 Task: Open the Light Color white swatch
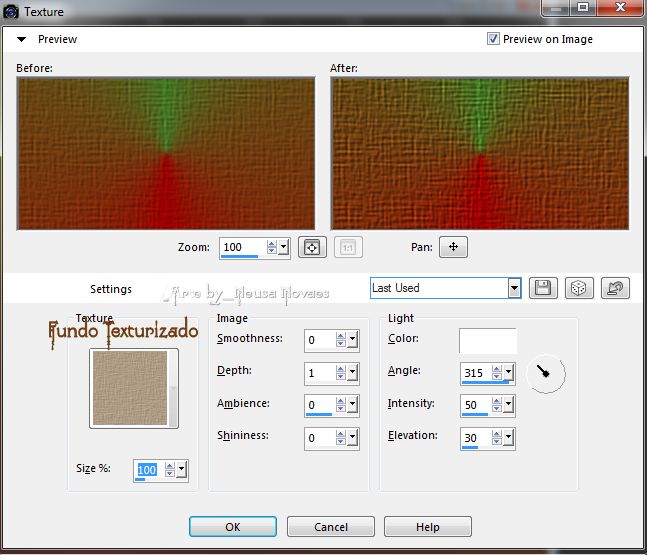tap(487, 341)
